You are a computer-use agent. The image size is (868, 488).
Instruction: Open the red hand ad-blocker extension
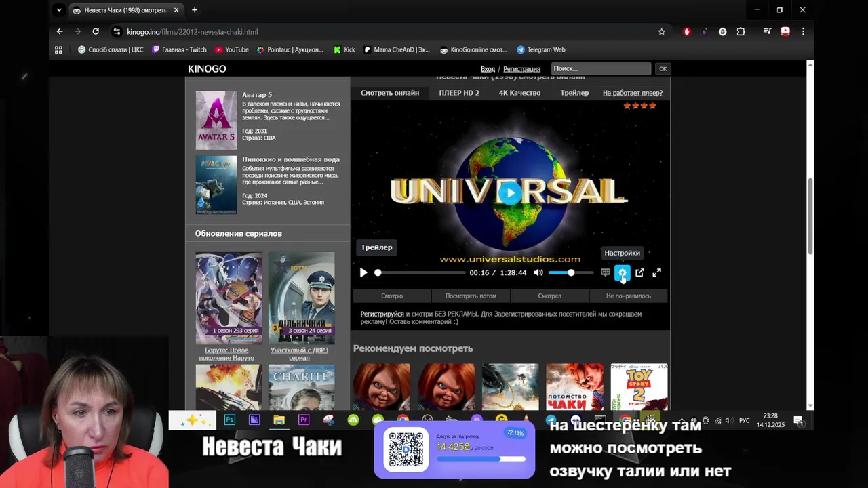pos(687,31)
